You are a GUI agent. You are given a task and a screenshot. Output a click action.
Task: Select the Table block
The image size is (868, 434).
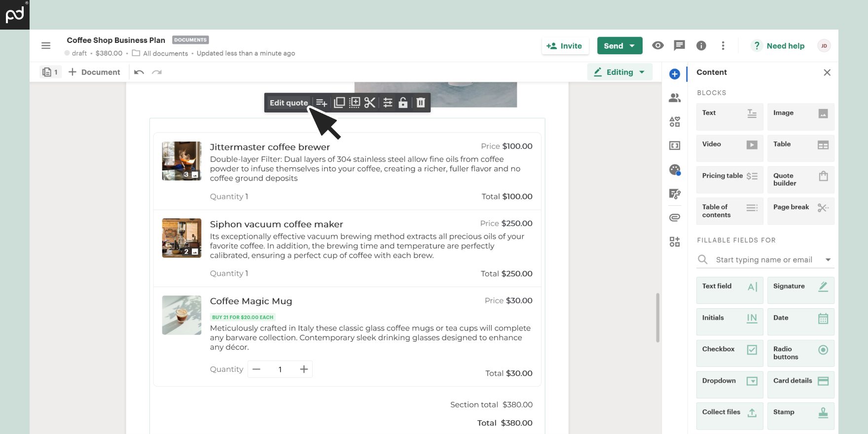[x=800, y=148]
